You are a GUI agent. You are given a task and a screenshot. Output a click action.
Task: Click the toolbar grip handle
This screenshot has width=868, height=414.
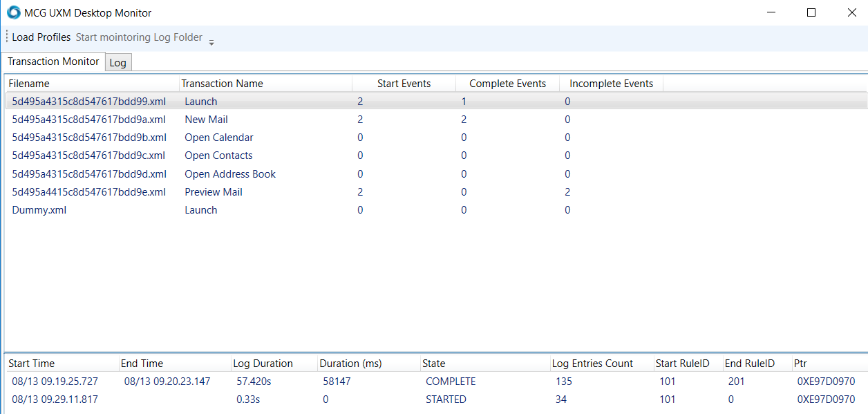coord(6,37)
